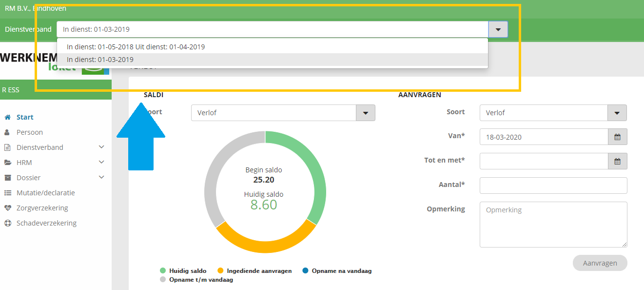
Task: Open calendar picker for Van date
Action: (x=617, y=137)
